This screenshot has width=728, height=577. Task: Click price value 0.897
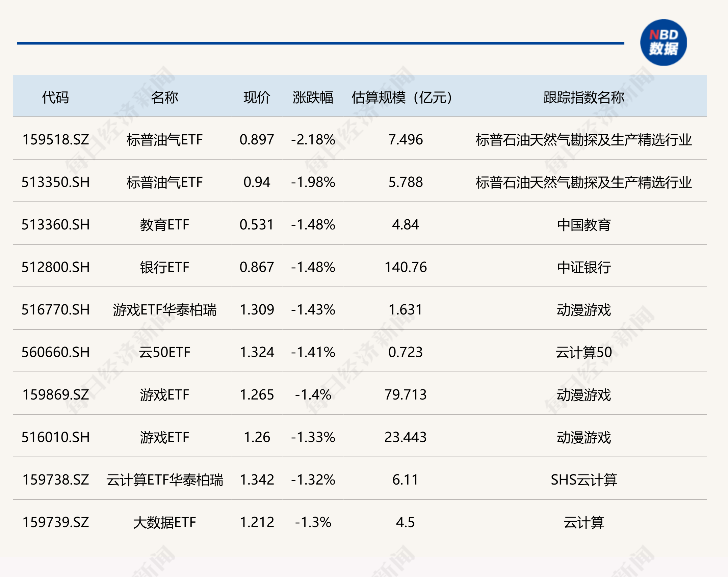(x=257, y=140)
